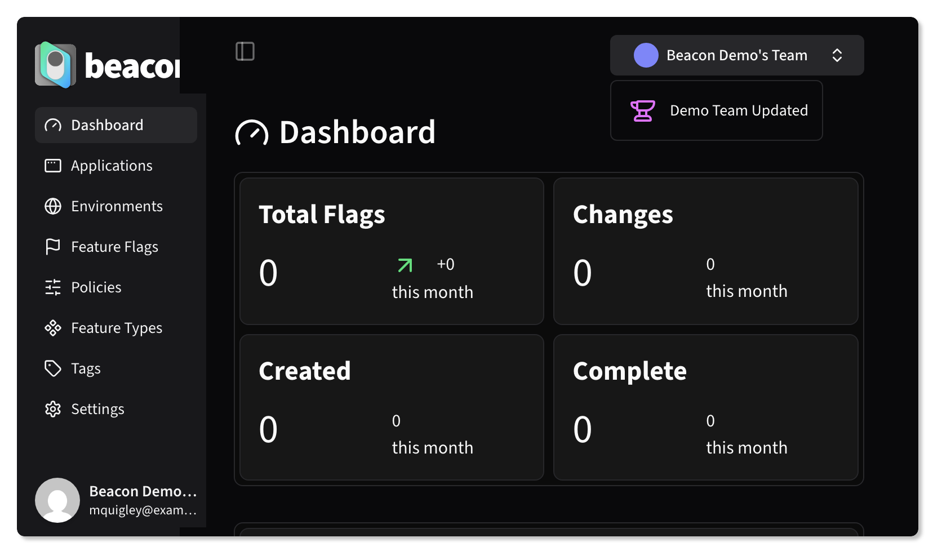Toggle the sidebar panel
942x560 pixels.
point(245,51)
